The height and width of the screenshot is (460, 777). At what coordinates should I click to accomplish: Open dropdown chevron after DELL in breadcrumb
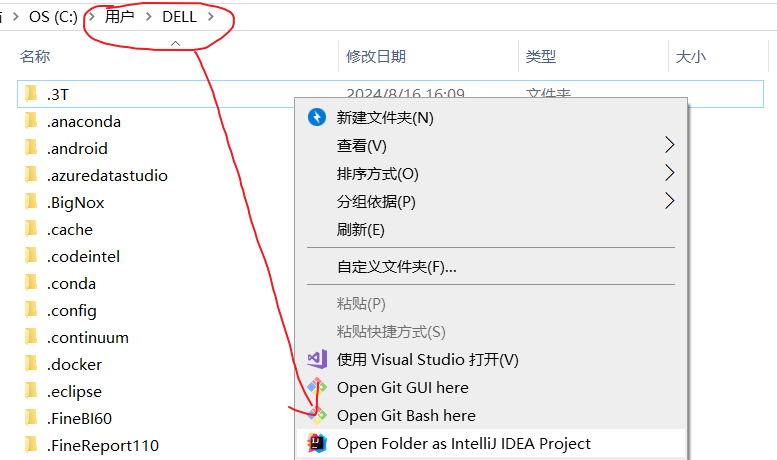pos(210,17)
